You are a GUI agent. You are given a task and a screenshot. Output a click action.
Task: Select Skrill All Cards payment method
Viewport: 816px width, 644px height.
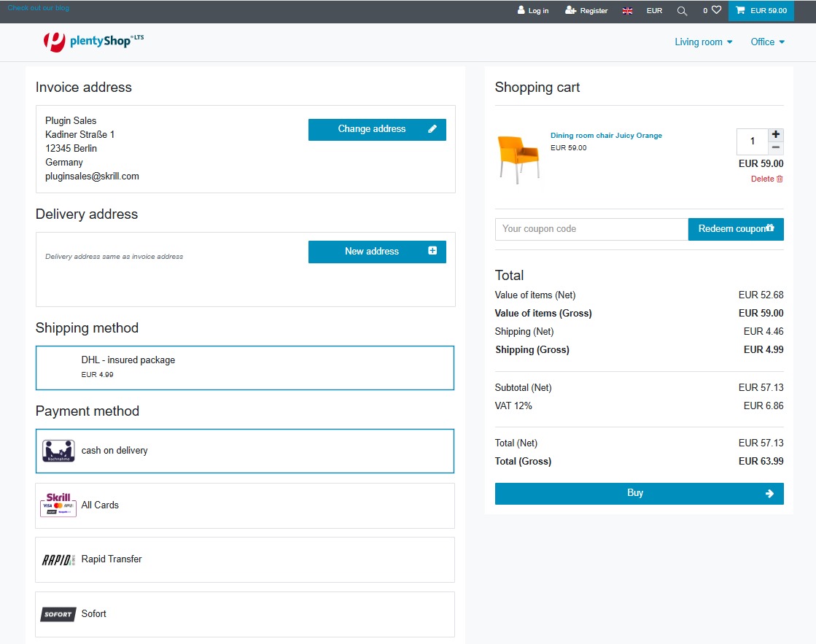pyautogui.click(x=244, y=505)
